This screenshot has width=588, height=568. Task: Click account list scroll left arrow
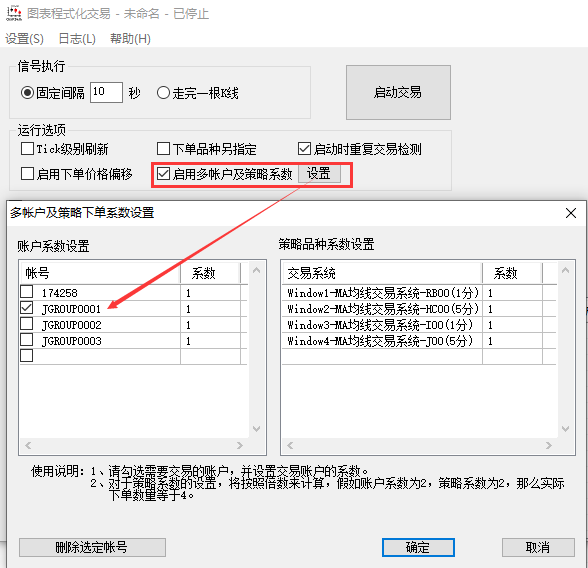pos(28,445)
